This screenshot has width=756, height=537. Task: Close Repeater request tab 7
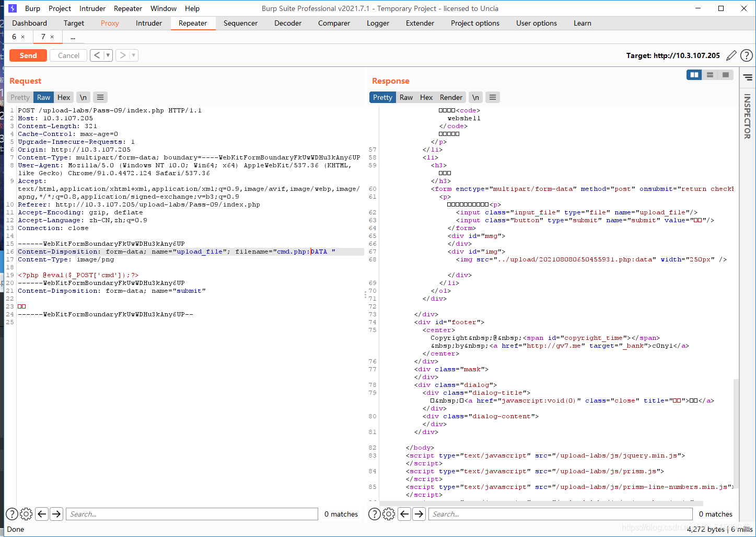tap(52, 37)
